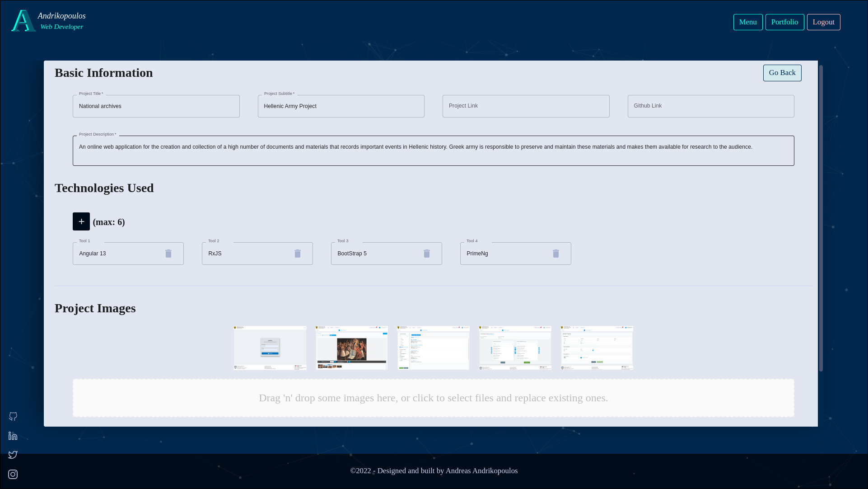Viewport: 868px width, 489px height.
Task: Focus the Project Link input field
Action: pyautogui.click(x=526, y=106)
